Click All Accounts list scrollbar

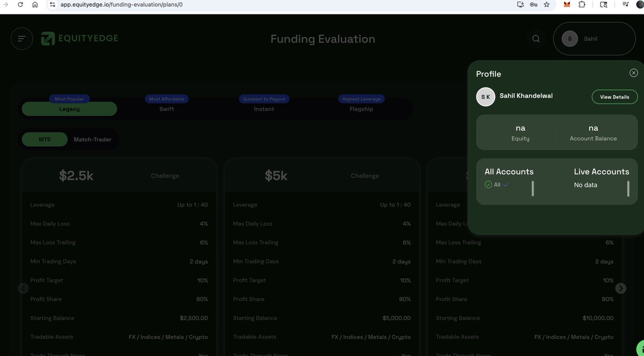click(532, 189)
